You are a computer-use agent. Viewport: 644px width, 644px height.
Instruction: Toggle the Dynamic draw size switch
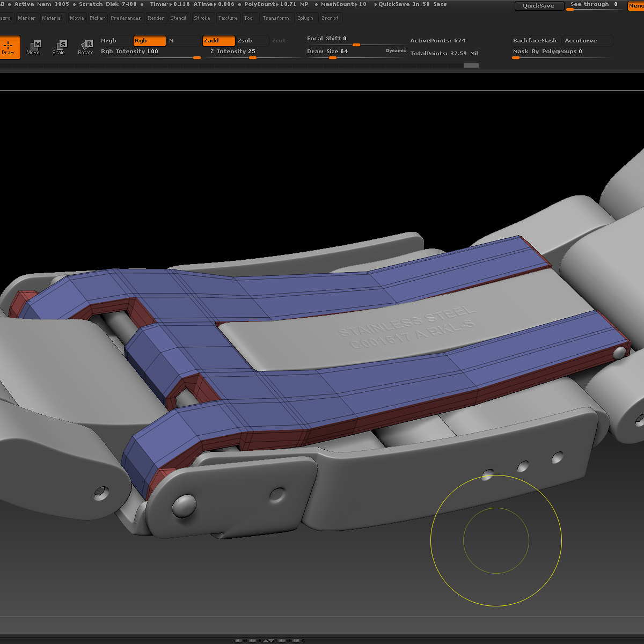click(396, 50)
